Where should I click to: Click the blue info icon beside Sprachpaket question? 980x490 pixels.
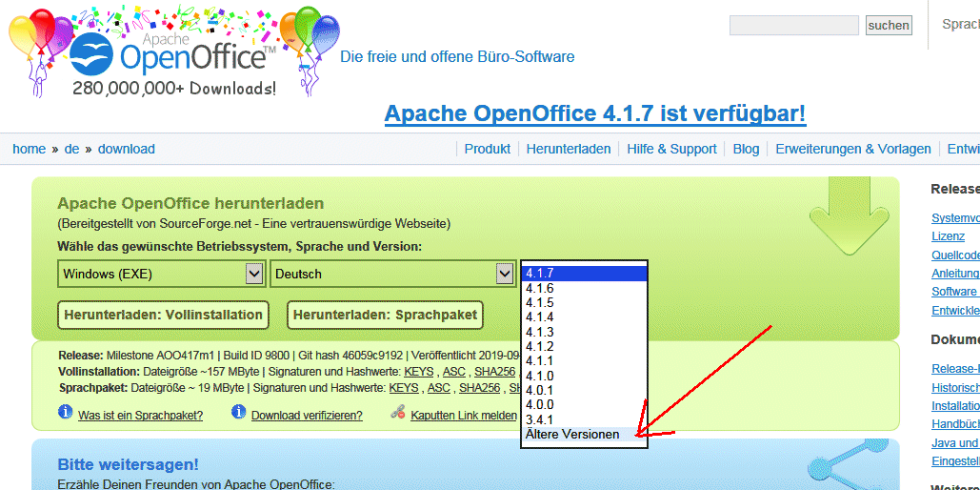pyautogui.click(x=66, y=413)
